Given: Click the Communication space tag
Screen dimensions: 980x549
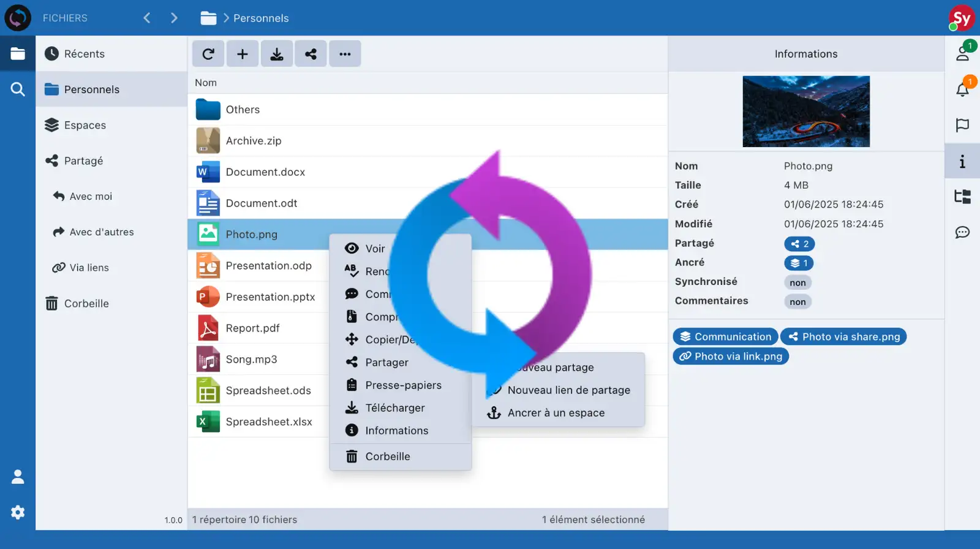Looking at the screenshot, I should [x=725, y=336].
